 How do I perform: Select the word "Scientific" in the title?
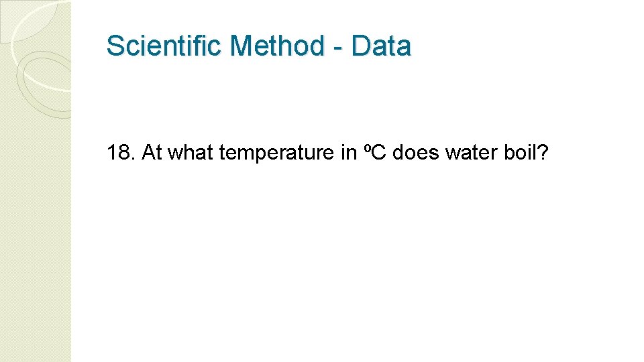[164, 45]
